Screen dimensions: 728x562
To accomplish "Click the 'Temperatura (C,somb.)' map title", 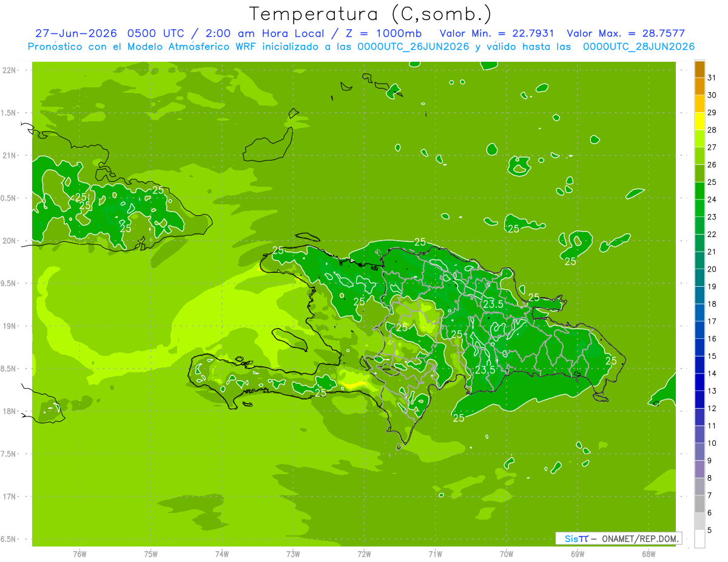I will click(371, 14).
